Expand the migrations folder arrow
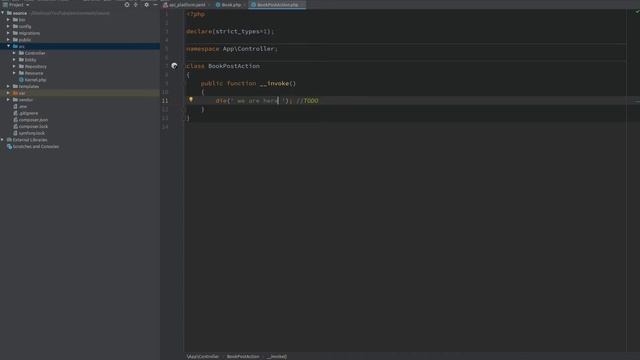The height and width of the screenshot is (360, 640). (x=9, y=33)
